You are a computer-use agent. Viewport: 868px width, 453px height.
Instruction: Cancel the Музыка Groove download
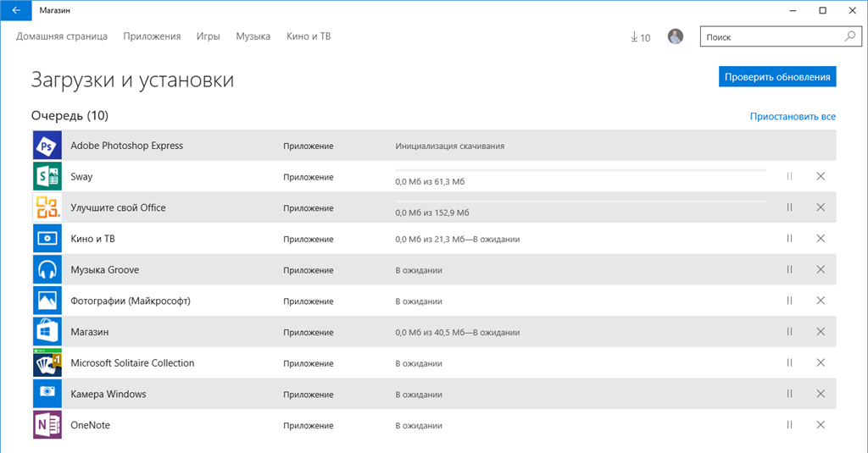[x=821, y=268]
